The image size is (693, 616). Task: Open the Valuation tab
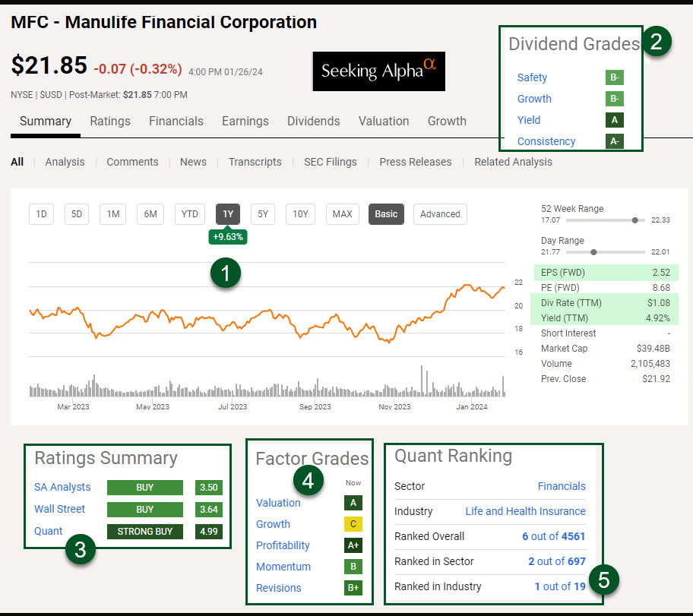point(384,122)
